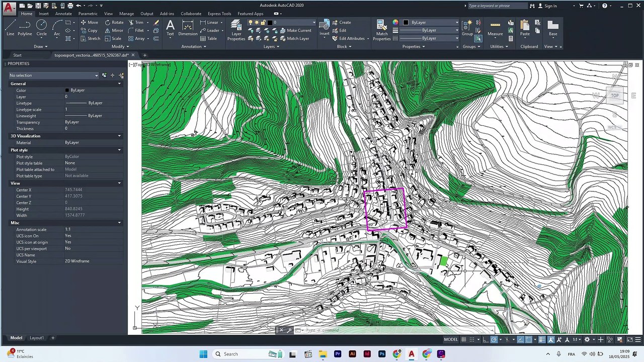Screen dimensions: 644x362
Task: Open the Measure utility
Action: click(495, 28)
